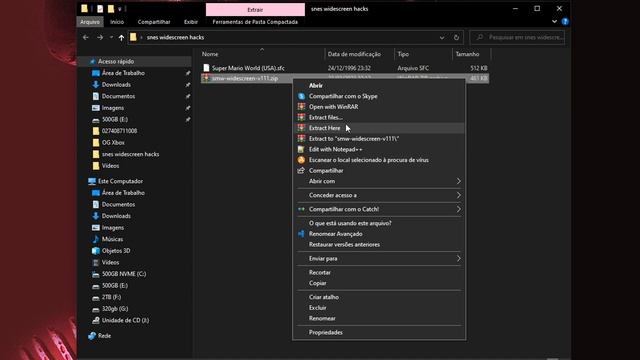Open the Explorer help icon
This screenshot has height=360, width=640.
pyautogui.click(x=565, y=22)
